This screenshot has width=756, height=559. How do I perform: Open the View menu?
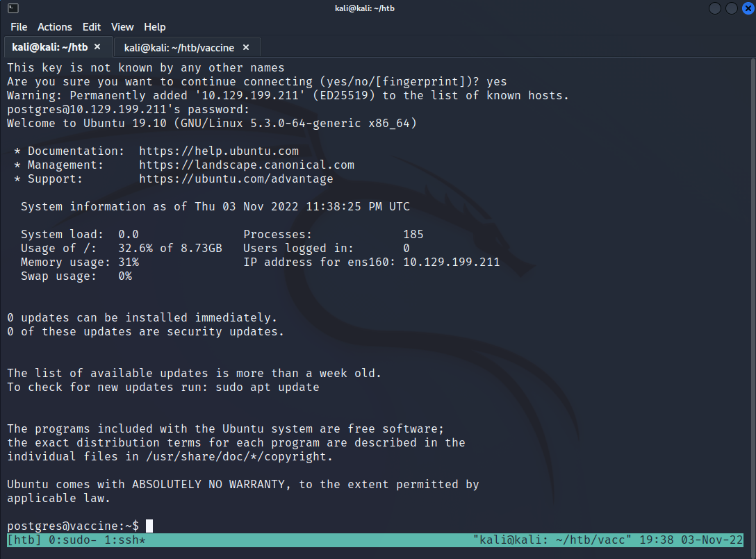point(122,27)
